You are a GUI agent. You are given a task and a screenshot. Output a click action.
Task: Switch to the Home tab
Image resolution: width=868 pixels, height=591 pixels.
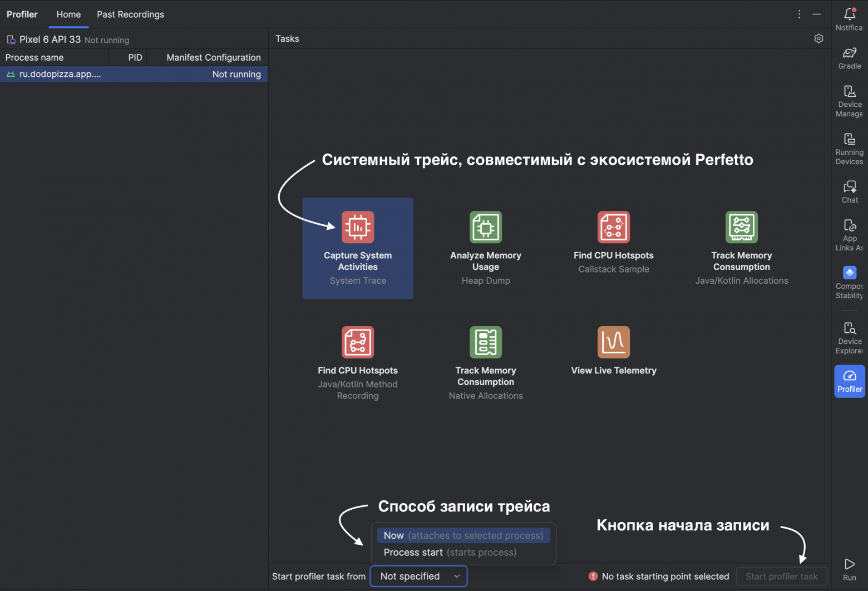[x=68, y=14]
